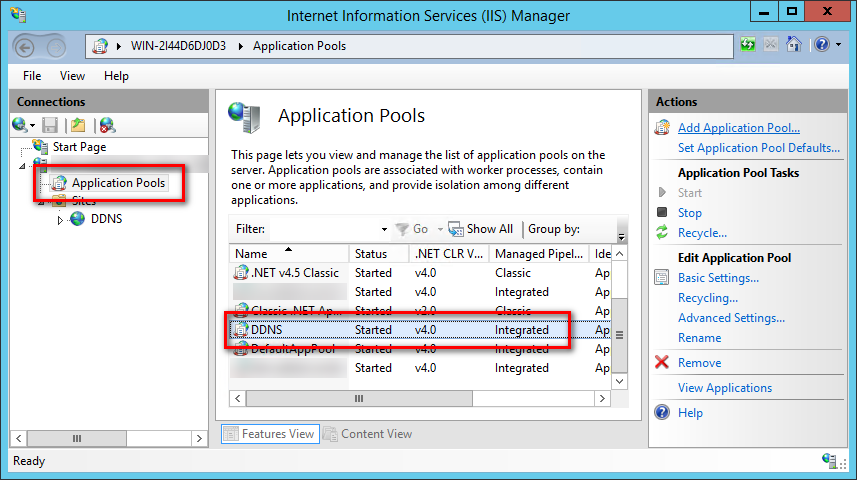Viewport: 857px width, 480px height.
Task: Open the Go button dropdown arrow
Action: pos(440,230)
